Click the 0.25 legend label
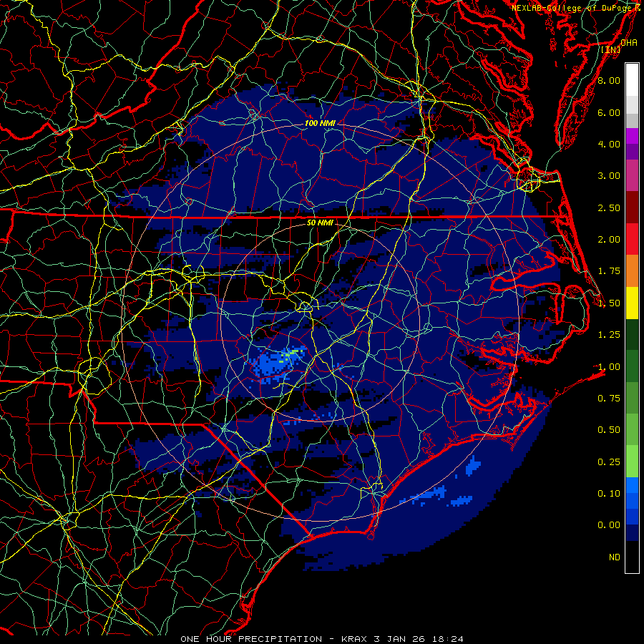644x644 pixels. click(x=609, y=462)
